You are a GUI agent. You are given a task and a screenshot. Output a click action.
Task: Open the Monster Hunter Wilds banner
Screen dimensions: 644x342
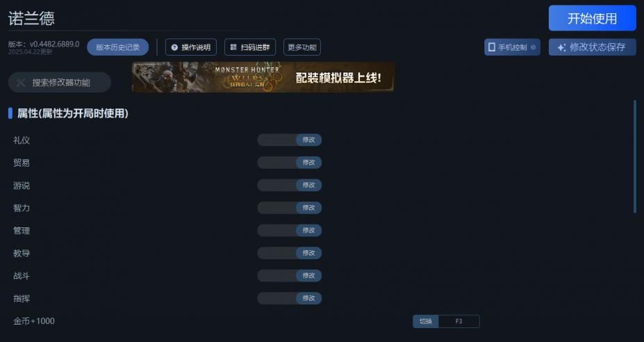(x=263, y=77)
